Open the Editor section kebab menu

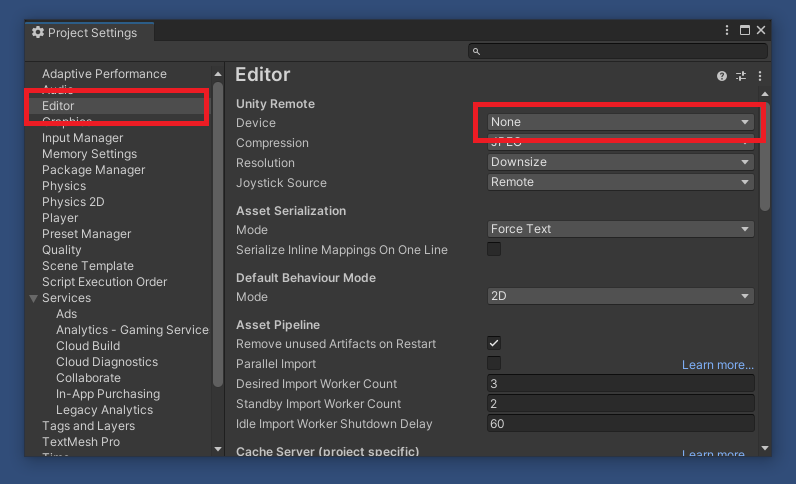759,76
